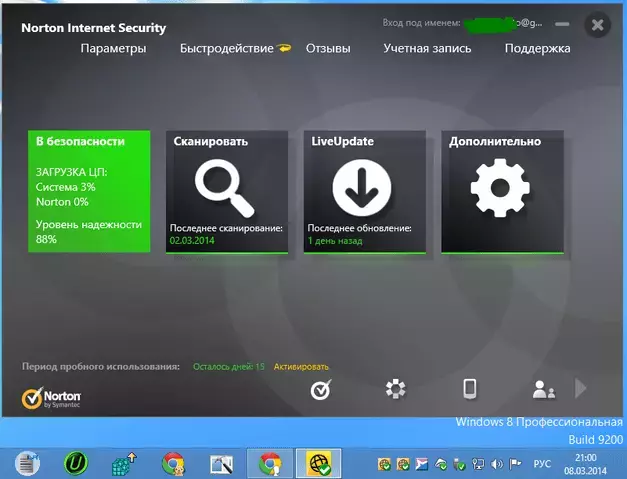The image size is (627, 479).
Task: Click the LiveUpdate download arrow icon
Action: pos(362,188)
